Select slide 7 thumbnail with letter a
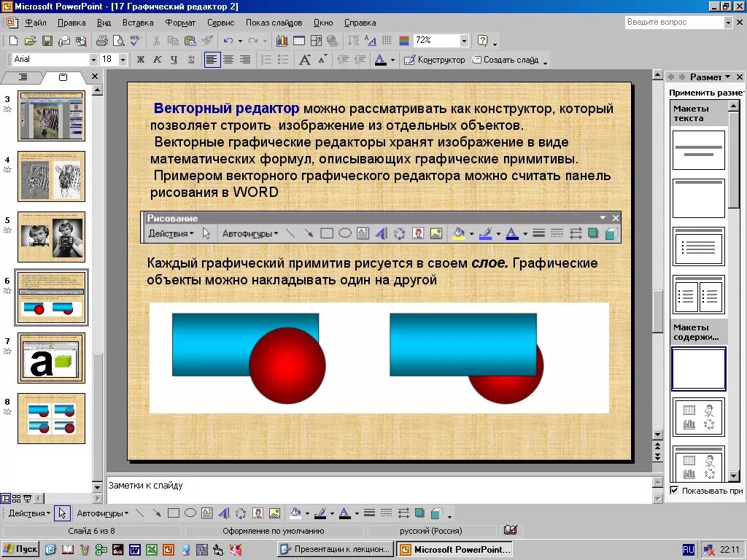The height and width of the screenshot is (560, 747). pos(52,358)
